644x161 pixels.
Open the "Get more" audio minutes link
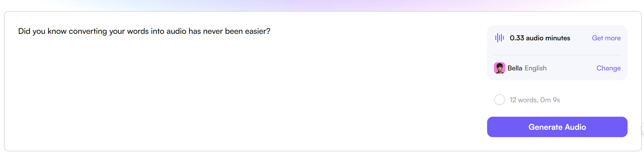click(606, 38)
